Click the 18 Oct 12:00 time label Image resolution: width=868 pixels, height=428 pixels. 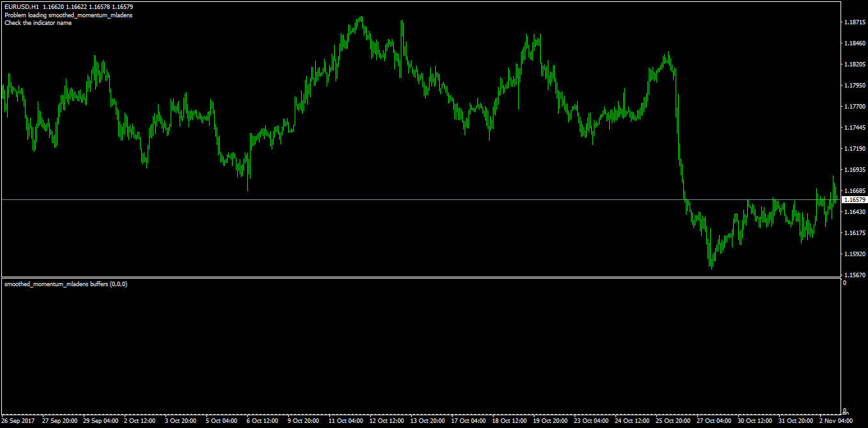point(510,421)
